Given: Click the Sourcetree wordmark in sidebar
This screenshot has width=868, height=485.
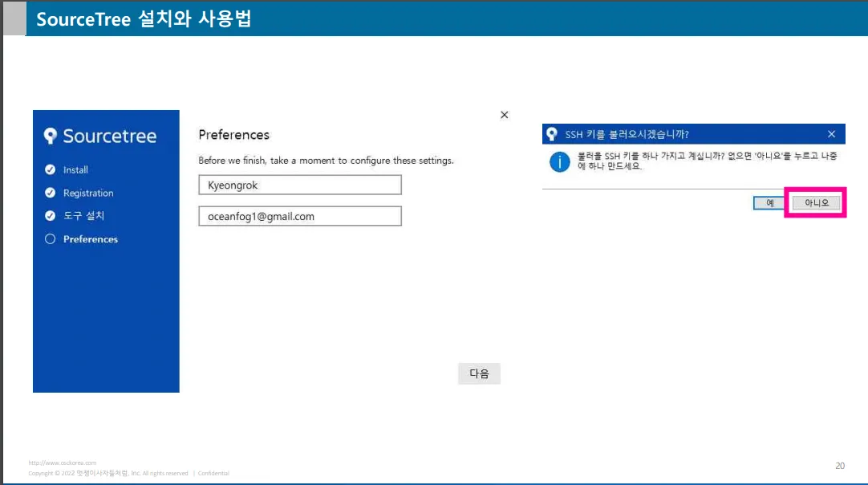Looking at the screenshot, I should click(x=110, y=136).
